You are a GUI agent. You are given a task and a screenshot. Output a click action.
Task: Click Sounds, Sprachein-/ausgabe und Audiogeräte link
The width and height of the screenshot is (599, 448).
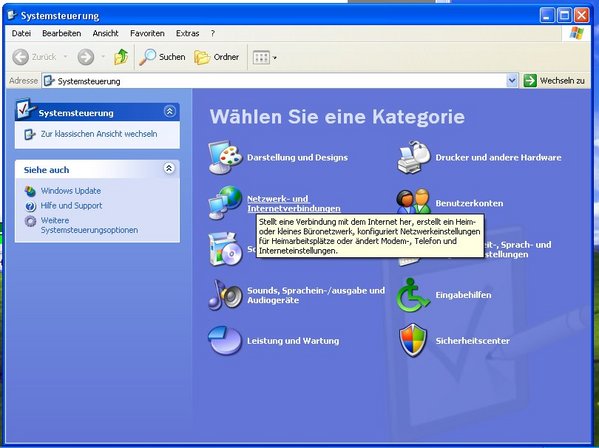point(316,295)
